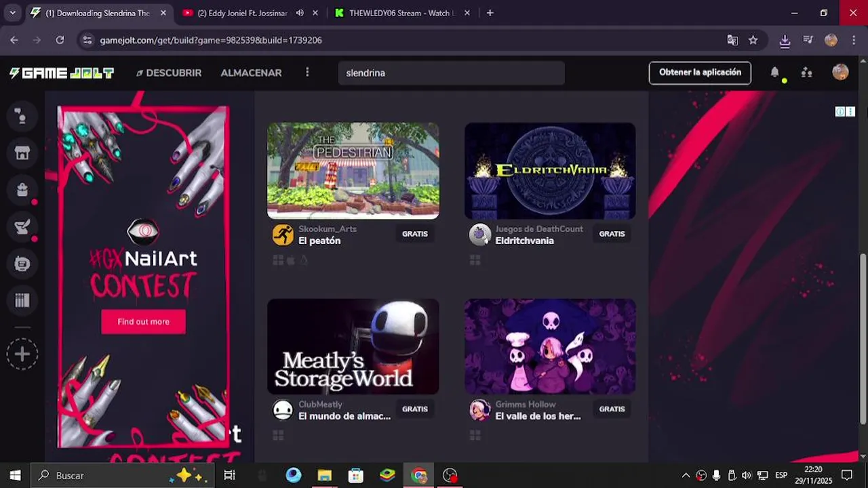Click the Grimms Hollow developer avatar
Screen dimensions: 868x488
point(479,410)
